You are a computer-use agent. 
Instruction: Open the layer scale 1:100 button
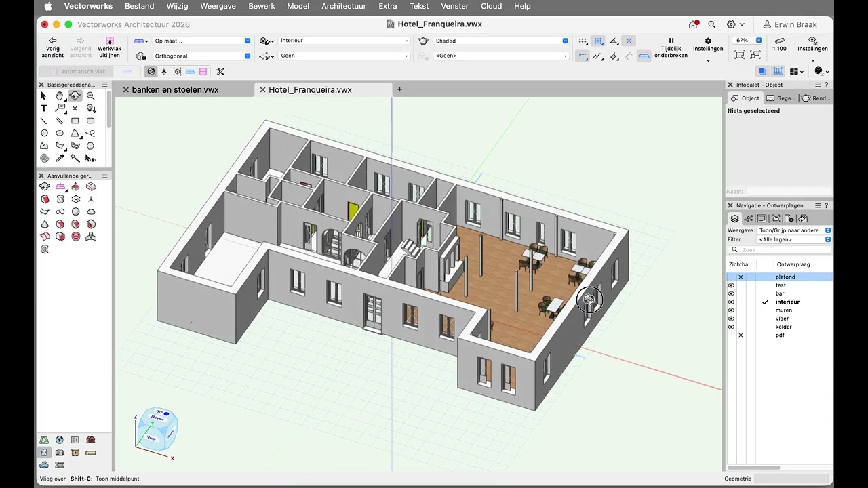(780, 45)
